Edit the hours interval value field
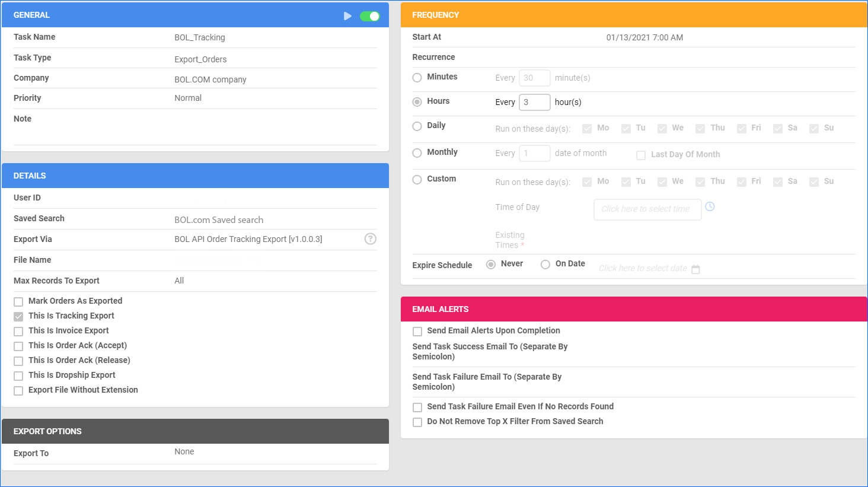This screenshot has width=868, height=487. [534, 101]
